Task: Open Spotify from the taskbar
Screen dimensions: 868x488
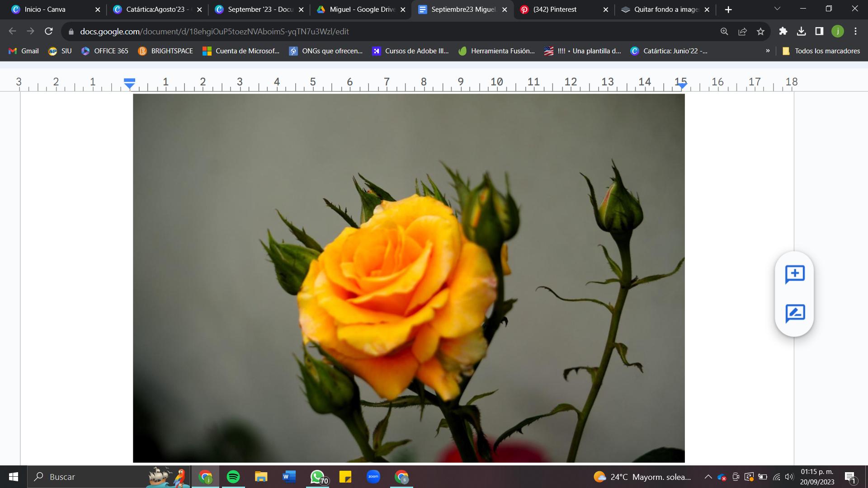Action: [233, 477]
